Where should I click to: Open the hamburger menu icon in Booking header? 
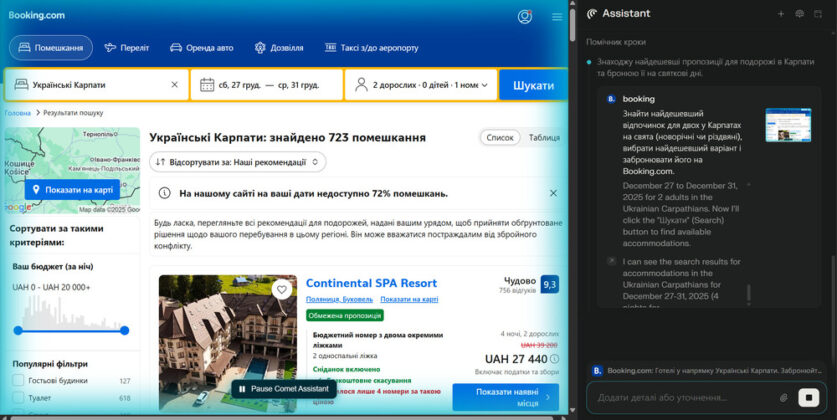[x=557, y=17]
